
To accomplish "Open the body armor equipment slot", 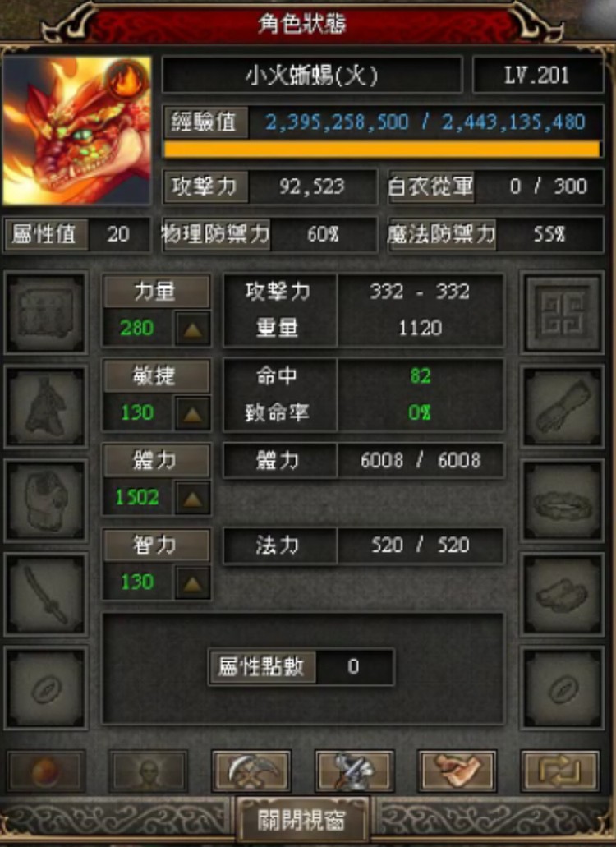I will click(45, 500).
